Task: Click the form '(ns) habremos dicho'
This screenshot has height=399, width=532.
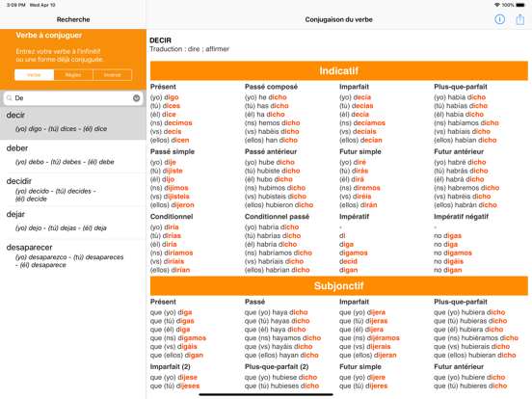Action: click(466, 188)
